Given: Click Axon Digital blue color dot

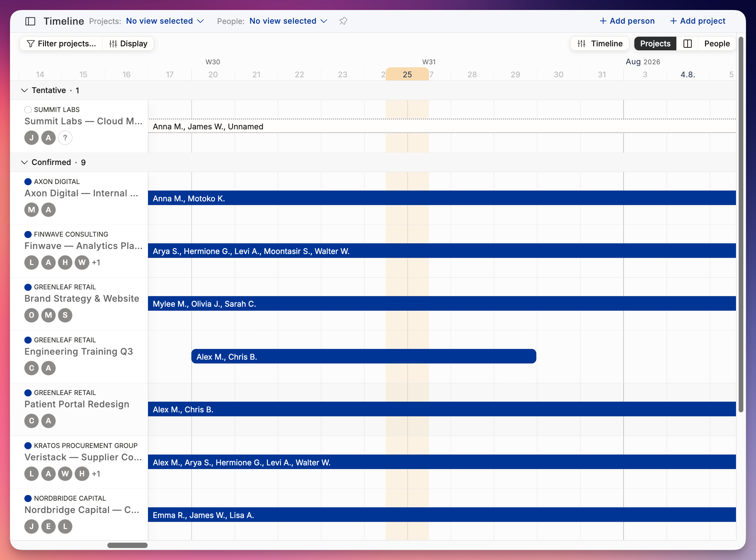Looking at the screenshot, I should tap(28, 182).
